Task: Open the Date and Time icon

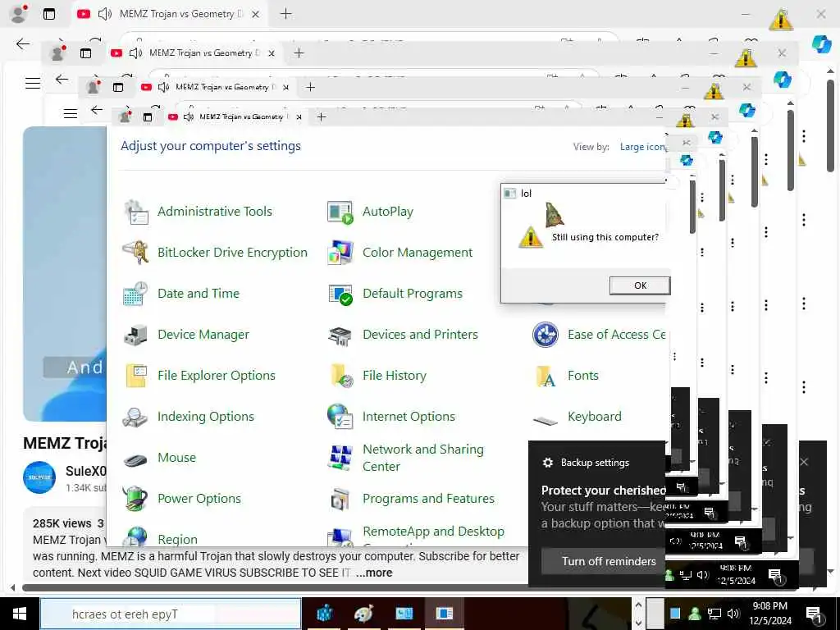Action: (136, 294)
